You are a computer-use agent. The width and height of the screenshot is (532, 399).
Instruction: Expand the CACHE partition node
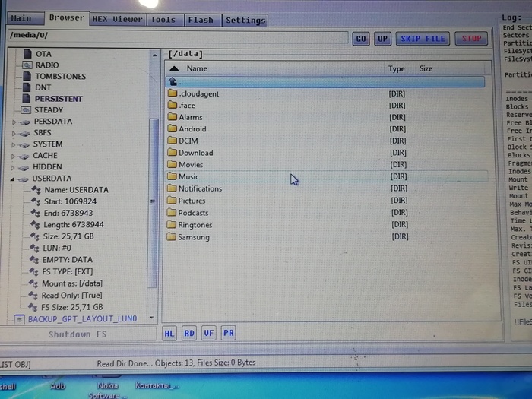(x=13, y=156)
